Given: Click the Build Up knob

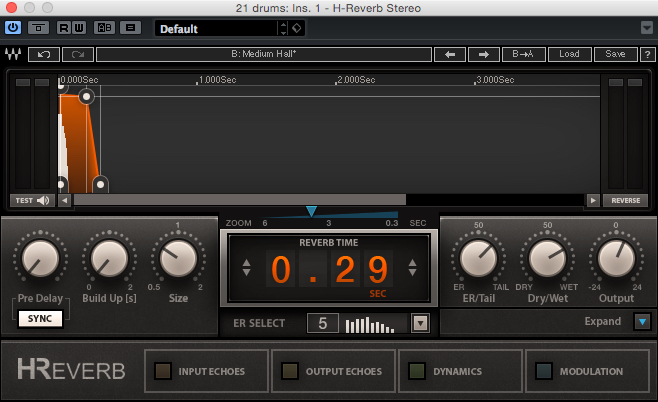Looking at the screenshot, I should tap(110, 258).
